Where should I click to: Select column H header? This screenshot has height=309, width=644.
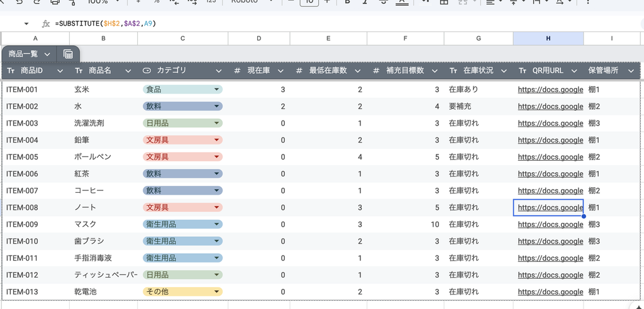[548, 38]
